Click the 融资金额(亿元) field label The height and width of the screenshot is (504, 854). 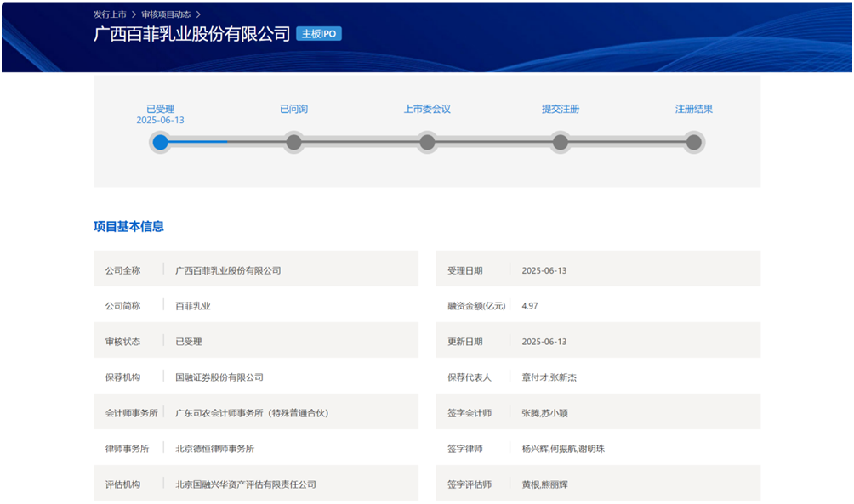click(476, 306)
